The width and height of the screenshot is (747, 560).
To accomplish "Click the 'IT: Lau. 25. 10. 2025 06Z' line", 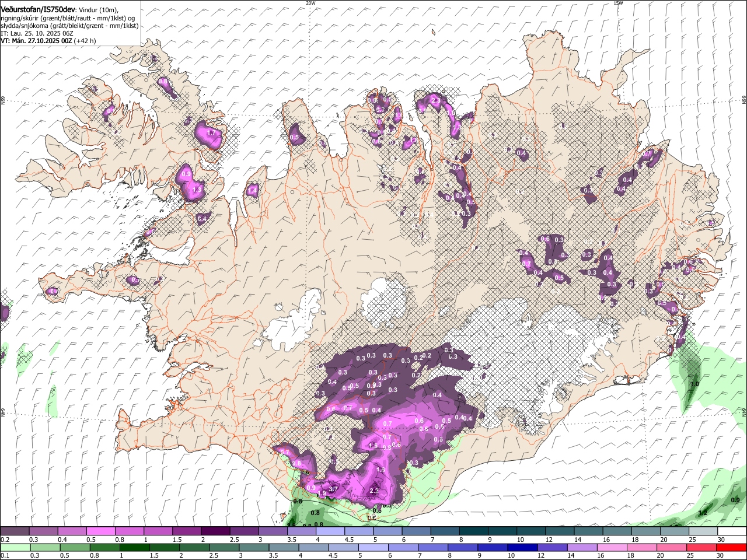I will (37, 33).
